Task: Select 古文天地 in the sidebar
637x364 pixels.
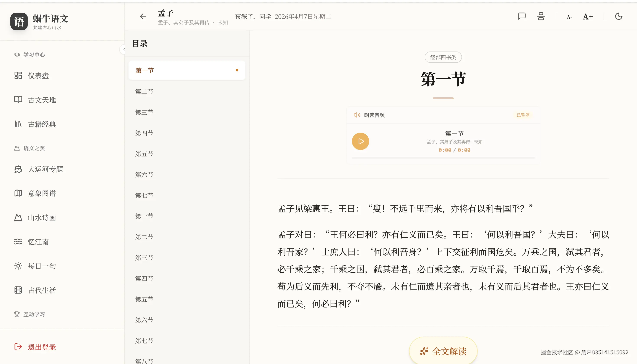Action: tap(42, 100)
